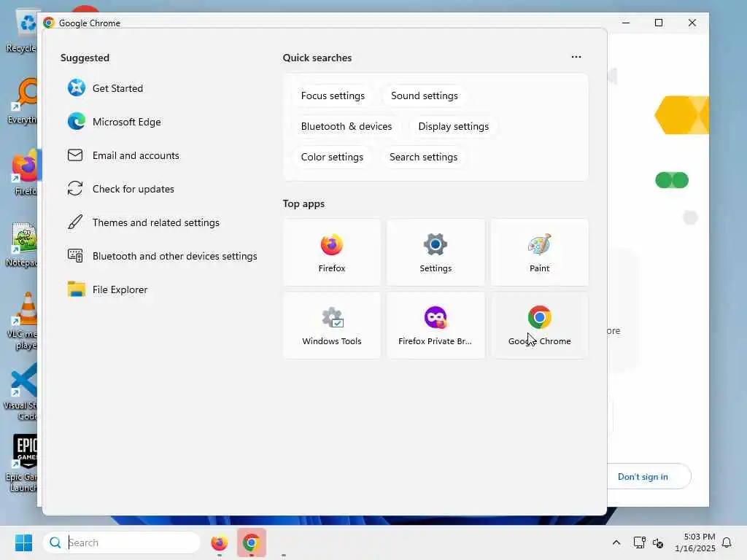Screen dimensions: 747x560
Task: Select Epic Games Launcher desktop shortcut
Action: pyautogui.click(x=22, y=463)
